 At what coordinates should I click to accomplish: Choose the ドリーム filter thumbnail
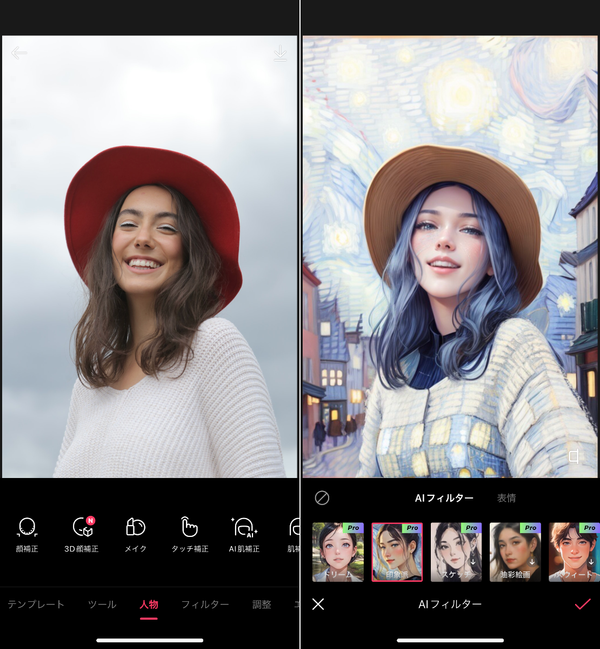click(338, 552)
